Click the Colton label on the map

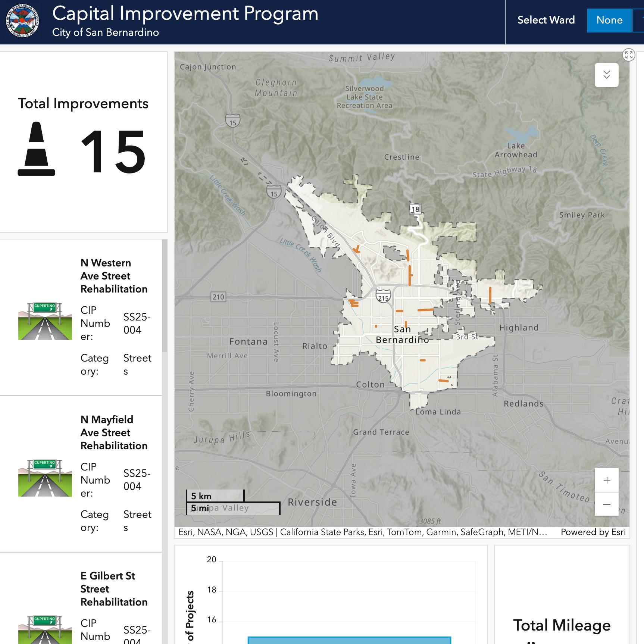click(370, 385)
